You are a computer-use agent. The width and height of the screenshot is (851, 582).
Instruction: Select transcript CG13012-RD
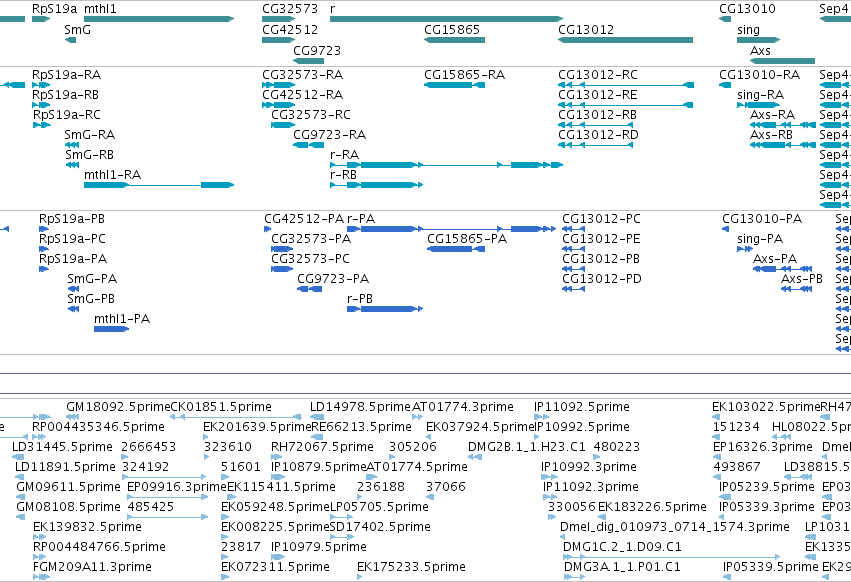coord(595,145)
